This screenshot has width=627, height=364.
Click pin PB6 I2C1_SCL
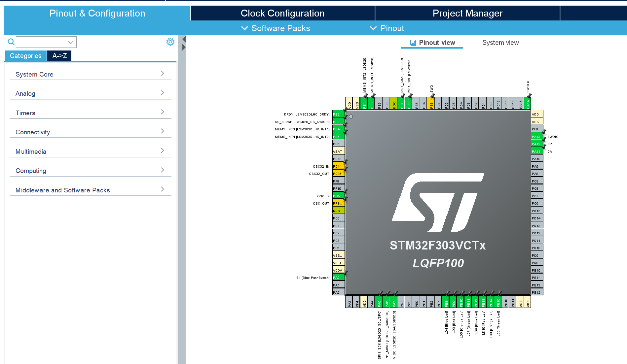(409, 103)
